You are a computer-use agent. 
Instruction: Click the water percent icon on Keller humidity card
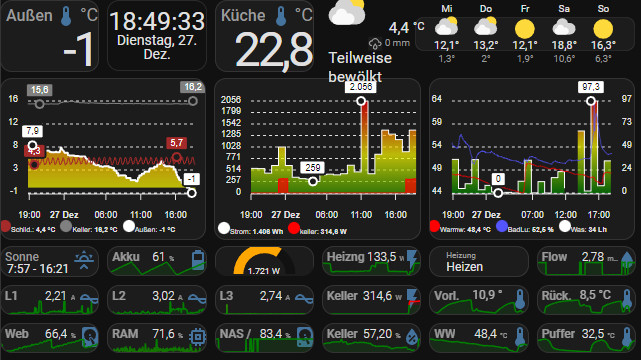412,337
